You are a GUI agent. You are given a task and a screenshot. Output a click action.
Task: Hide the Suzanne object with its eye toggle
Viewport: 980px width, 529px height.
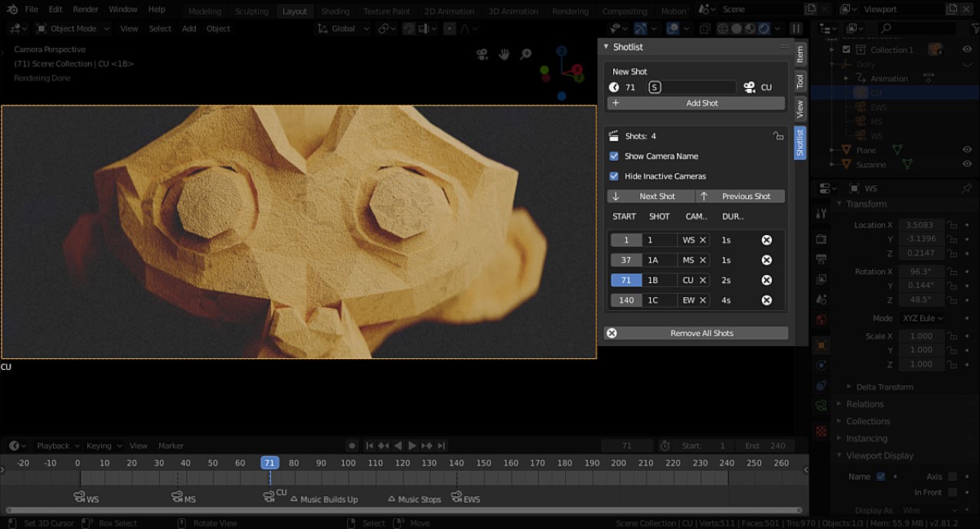pos(966,164)
